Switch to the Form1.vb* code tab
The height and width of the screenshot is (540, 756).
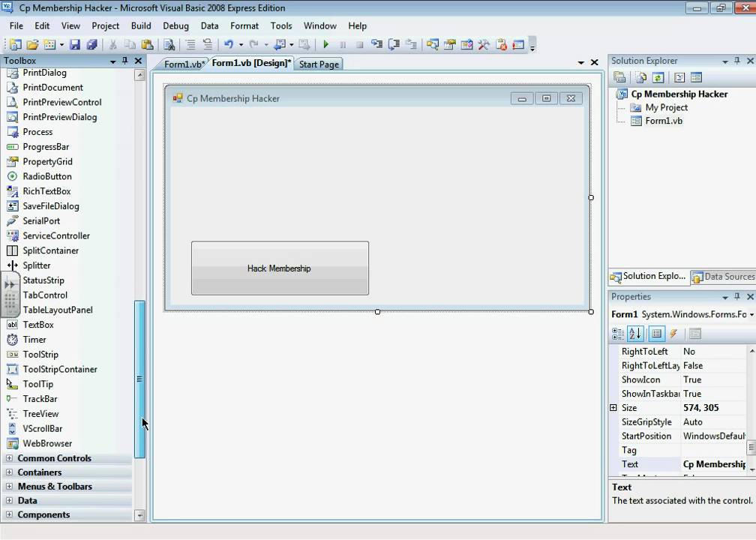point(184,64)
